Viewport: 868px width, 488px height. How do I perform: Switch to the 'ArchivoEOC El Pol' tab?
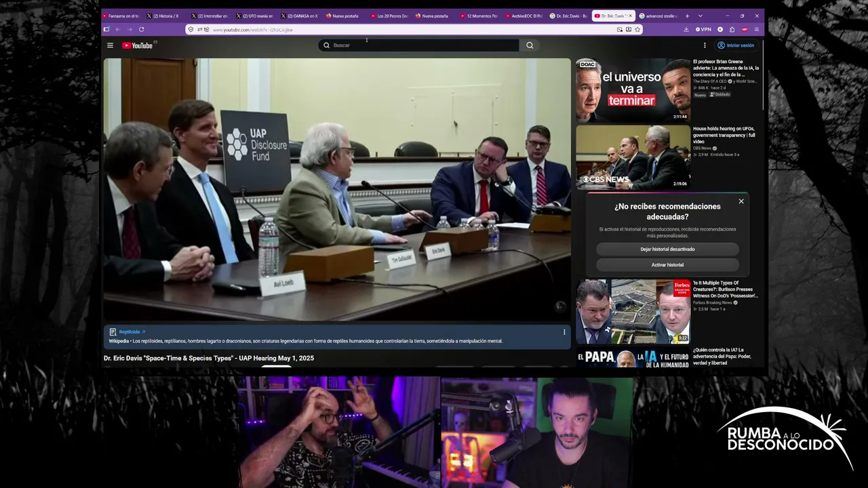524,16
